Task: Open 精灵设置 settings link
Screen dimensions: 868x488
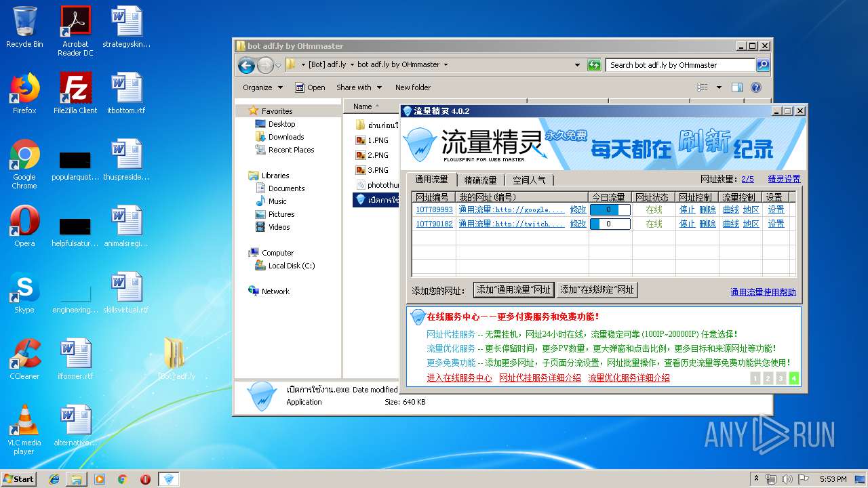Action: (x=784, y=180)
